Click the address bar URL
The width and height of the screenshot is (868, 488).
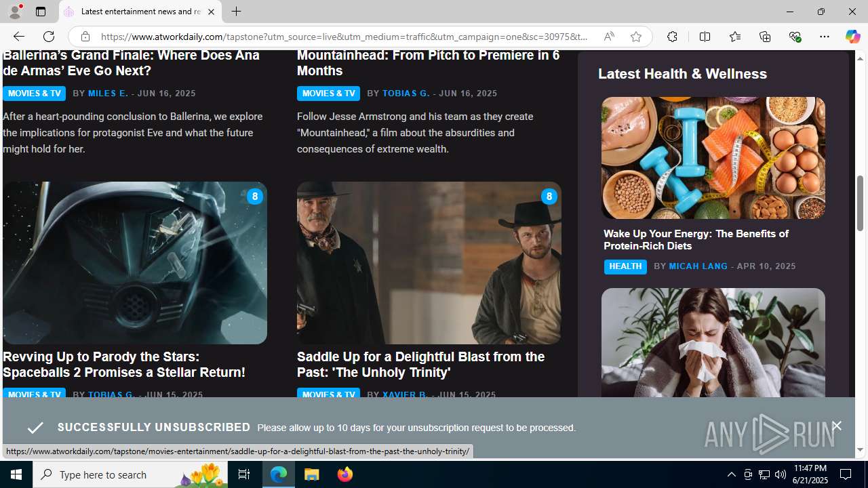pyautogui.click(x=344, y=37)
